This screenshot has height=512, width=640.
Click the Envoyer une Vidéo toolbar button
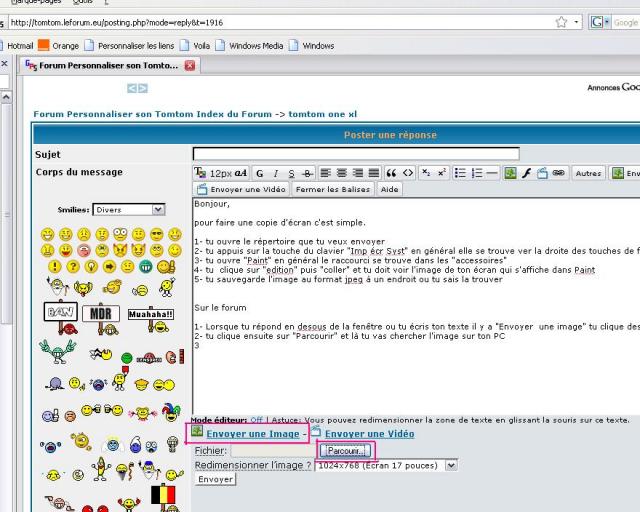pos(241,189)
